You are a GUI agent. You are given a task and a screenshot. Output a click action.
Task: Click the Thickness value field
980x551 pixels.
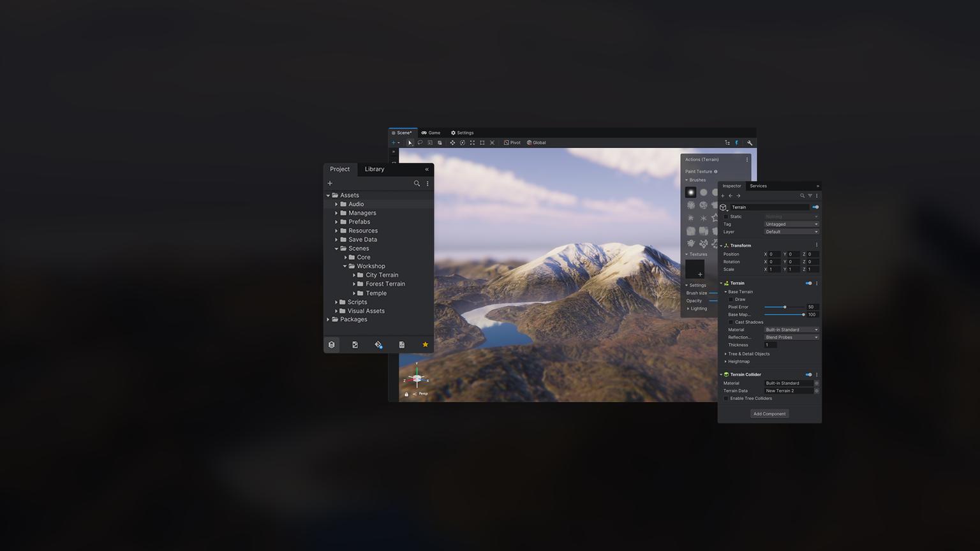pyautogui.click(x=771, y=345)
